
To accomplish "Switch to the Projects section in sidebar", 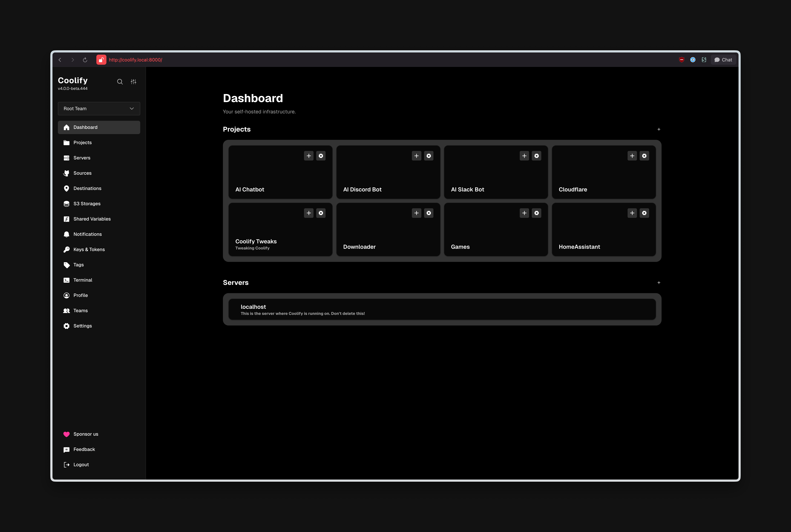I will [x=83, y=142].
